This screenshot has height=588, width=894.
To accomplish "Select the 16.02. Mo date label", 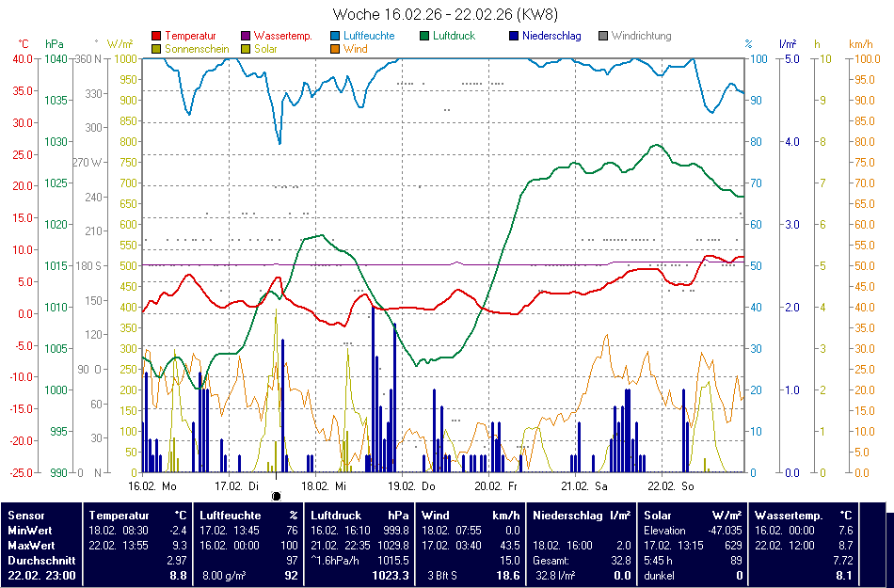I will click(152, 486).
